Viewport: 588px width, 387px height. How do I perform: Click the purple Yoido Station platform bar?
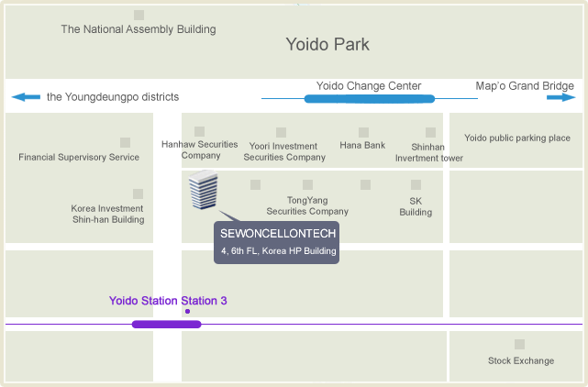click(x=167, y=325)
